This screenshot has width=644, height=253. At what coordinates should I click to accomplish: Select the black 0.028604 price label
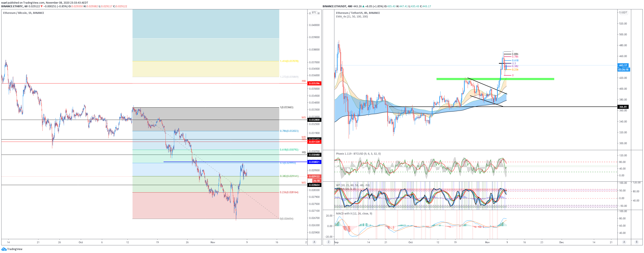pos(314,185)
